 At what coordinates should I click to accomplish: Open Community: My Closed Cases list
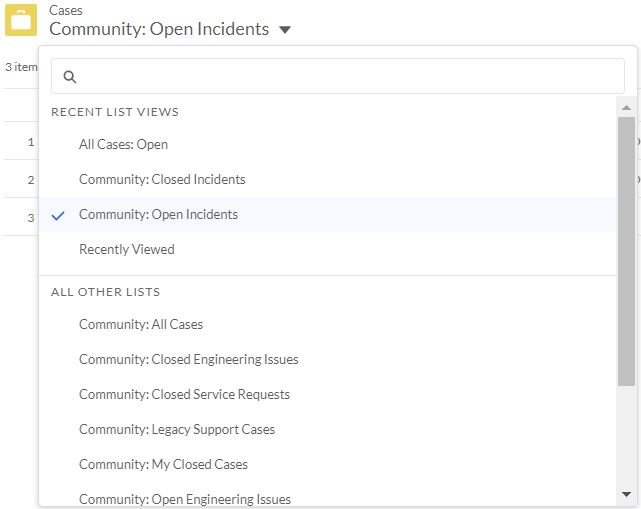(x=163, y=464)
